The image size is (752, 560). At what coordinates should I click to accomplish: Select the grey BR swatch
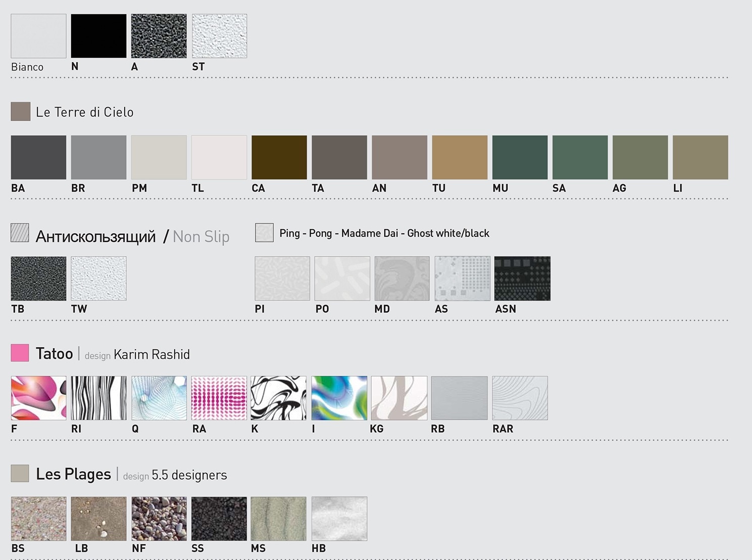[x=98, y=157]
